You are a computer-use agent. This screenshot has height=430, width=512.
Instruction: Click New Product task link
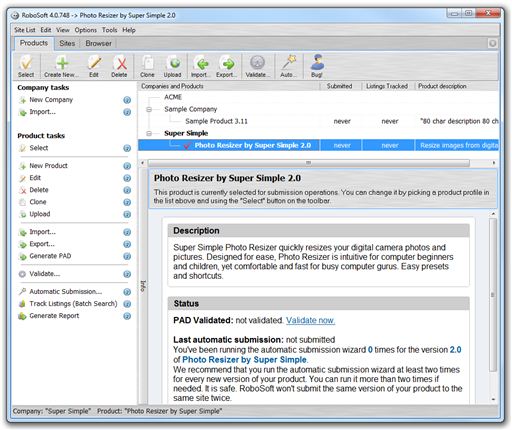(x=48, y=166)
